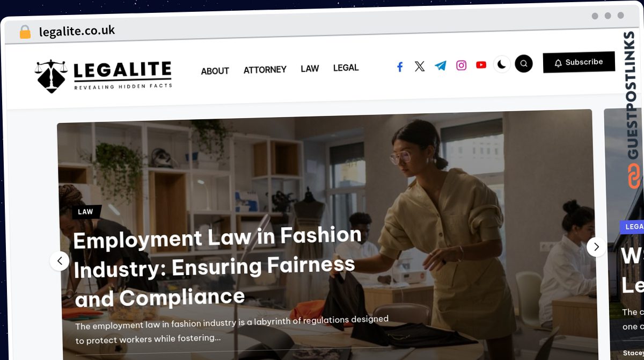Click the padlock icon in address bar
The image size is (644, 360).
[25, 32]
